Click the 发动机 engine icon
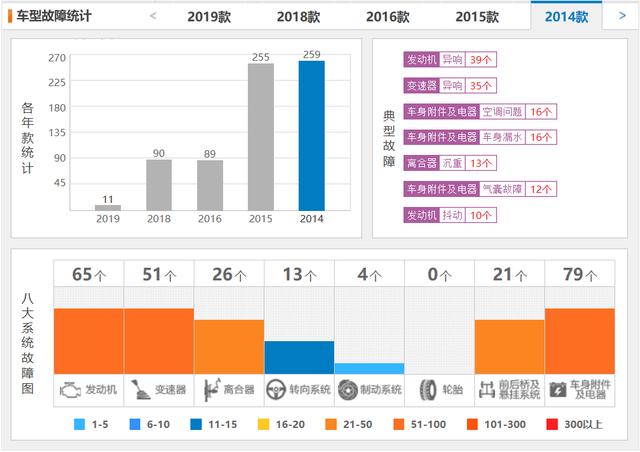The image size is (640, 452). 70,390
